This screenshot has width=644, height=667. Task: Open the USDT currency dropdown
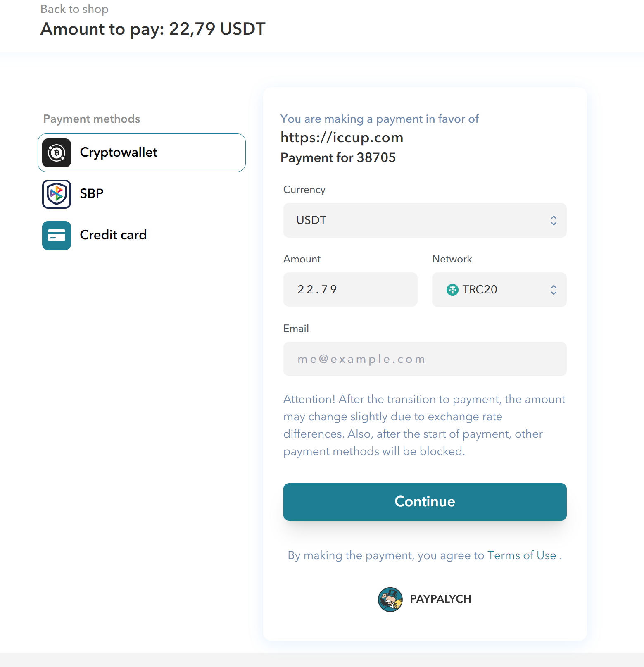tap(425, 220)
